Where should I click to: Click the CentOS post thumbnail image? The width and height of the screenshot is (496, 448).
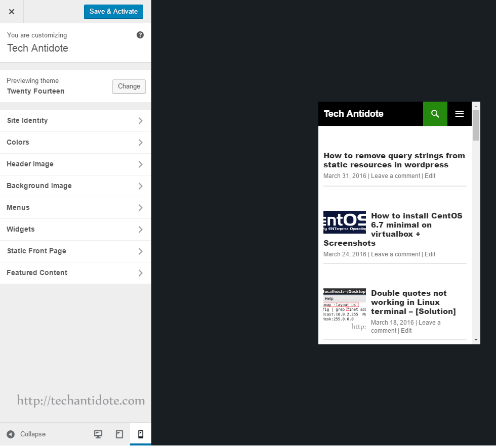[345, 222]
